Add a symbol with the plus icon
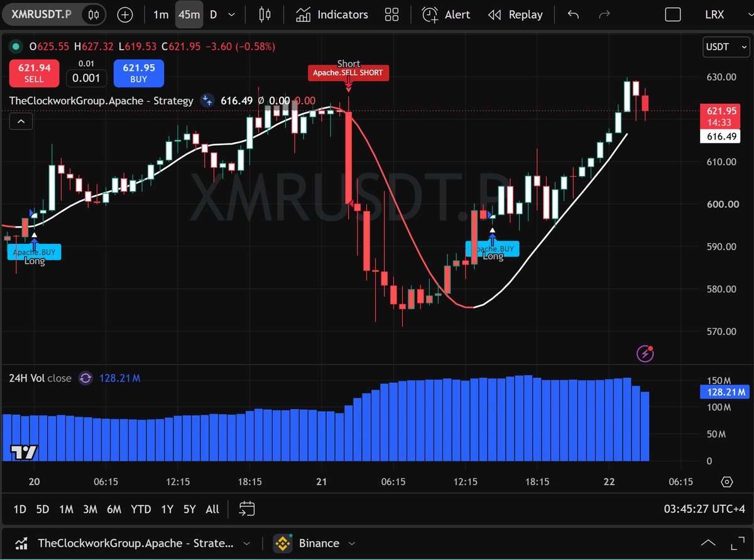 125,14
